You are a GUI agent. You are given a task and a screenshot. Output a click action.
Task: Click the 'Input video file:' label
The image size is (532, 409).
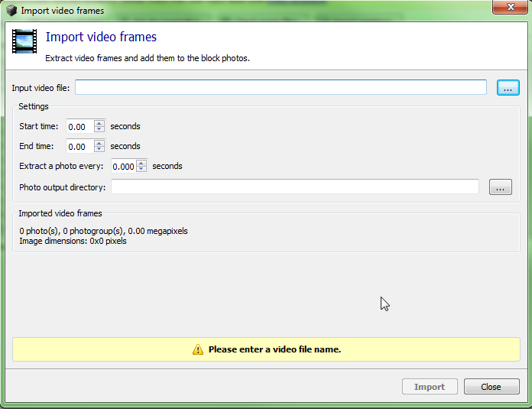41,88
